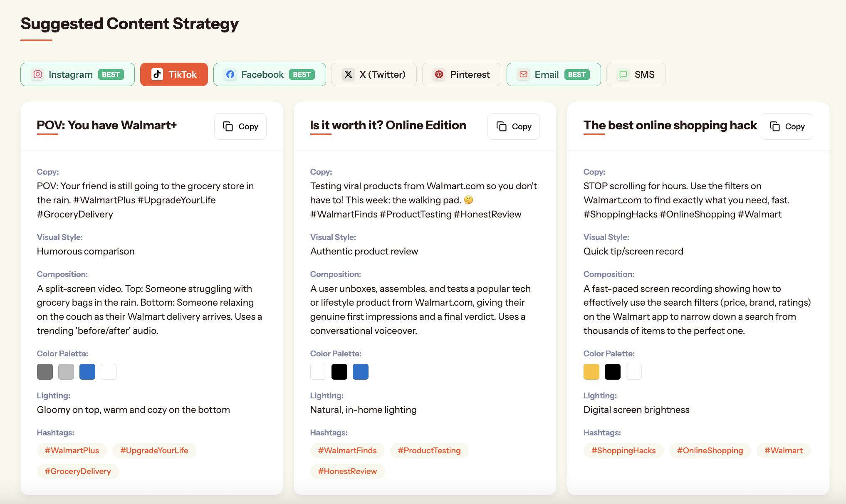Click copy icon on Walmart+ card
This screenshot has width=846, height=504.
click(x=228, y=126)
